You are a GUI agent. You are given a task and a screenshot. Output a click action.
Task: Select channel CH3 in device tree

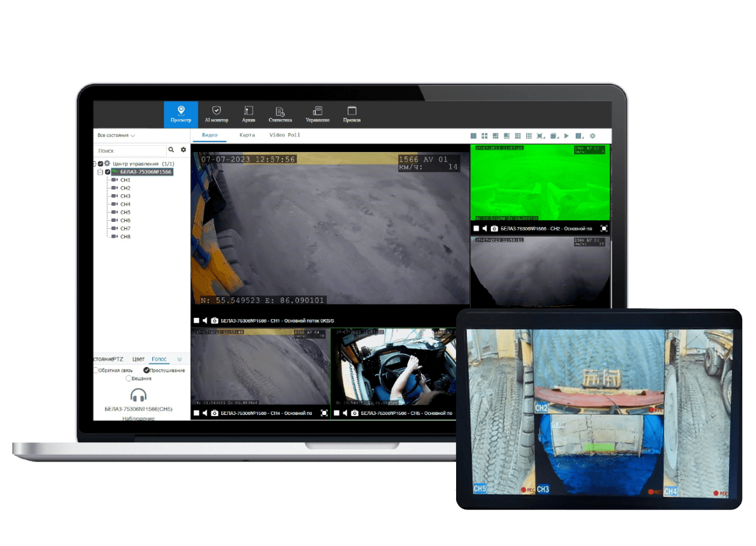point(125,196)
